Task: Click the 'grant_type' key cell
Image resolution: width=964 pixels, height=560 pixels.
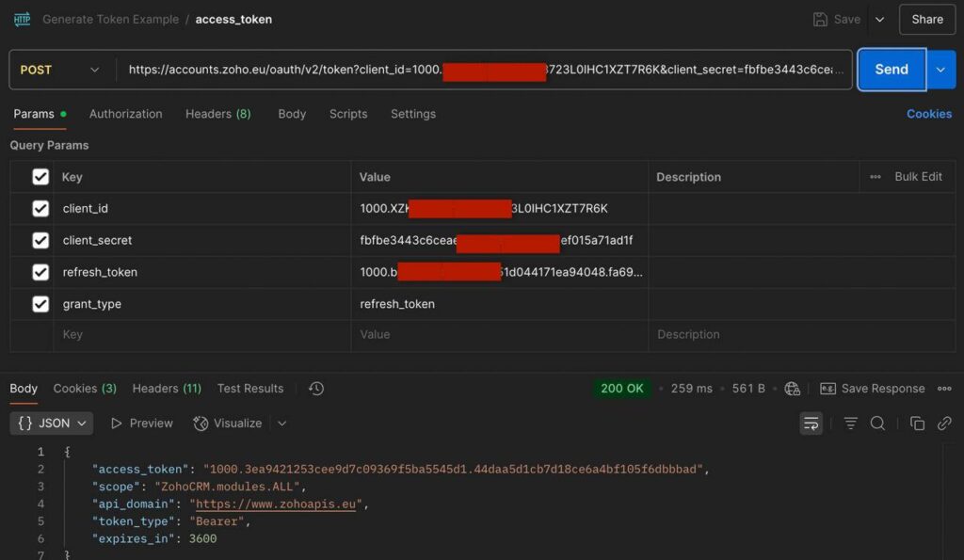Action: (202, 304)
